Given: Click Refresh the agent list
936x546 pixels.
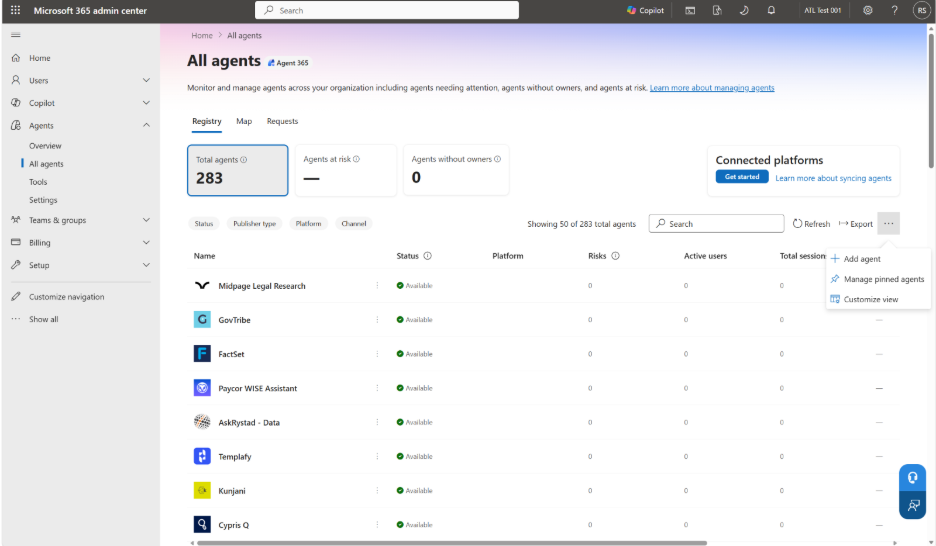Looking at the screenshot, I should coord(811,224).
